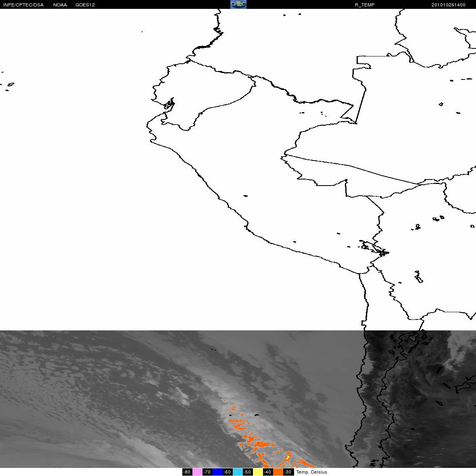Click the -50 legend label
The image size is (476, 476).
(248, 472)
